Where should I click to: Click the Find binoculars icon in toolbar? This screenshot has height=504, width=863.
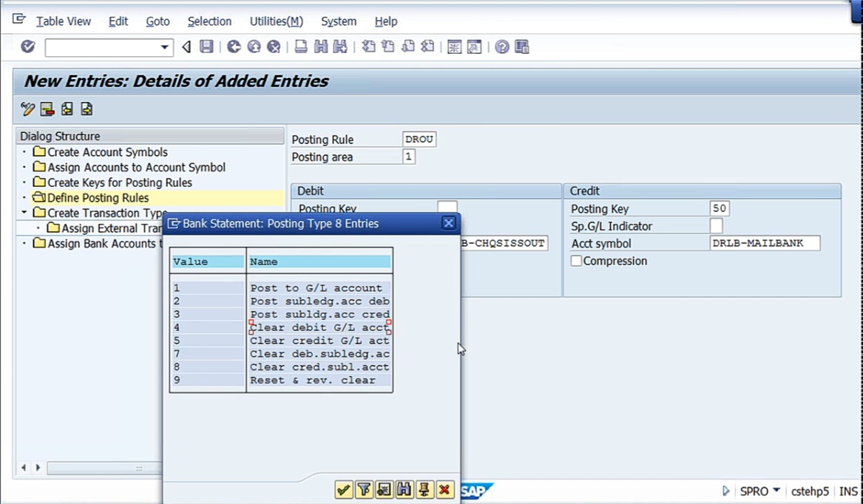coord(320,47)
